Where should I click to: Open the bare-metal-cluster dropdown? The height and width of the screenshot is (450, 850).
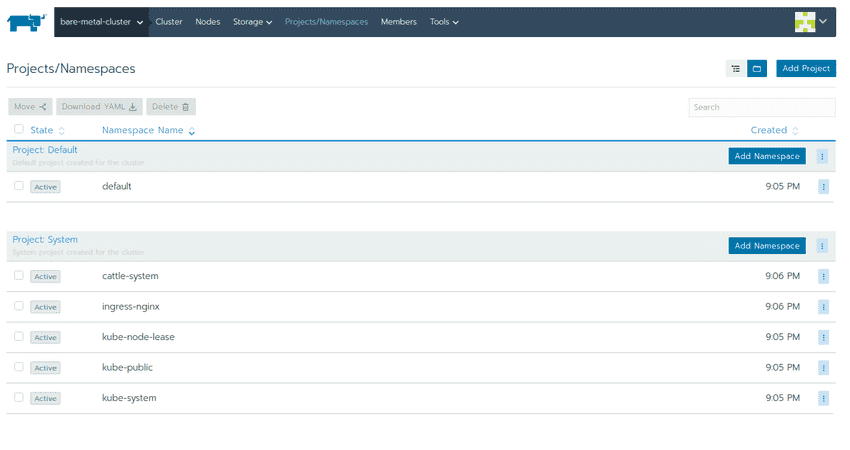(101, 22)
